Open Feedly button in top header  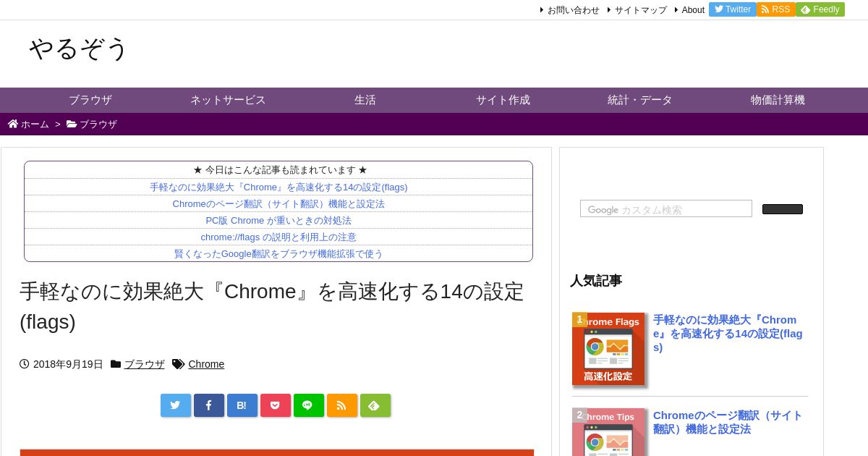(820, 9)
